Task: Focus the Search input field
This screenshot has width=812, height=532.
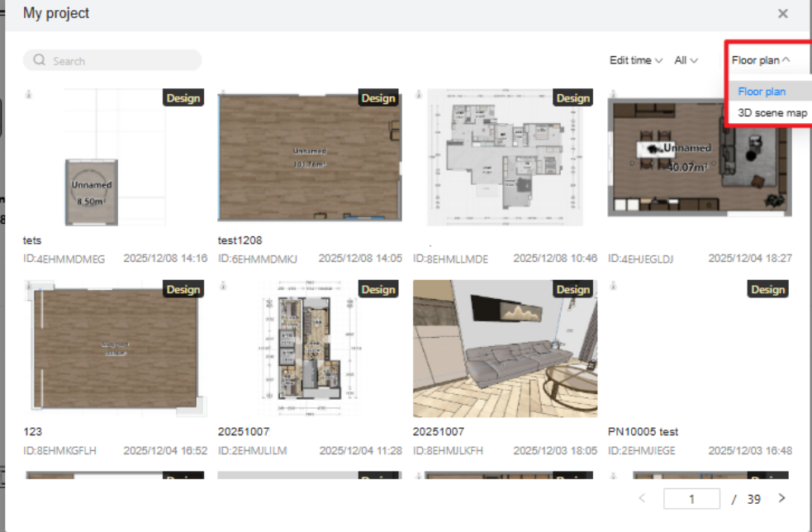Action: (120, 60)
